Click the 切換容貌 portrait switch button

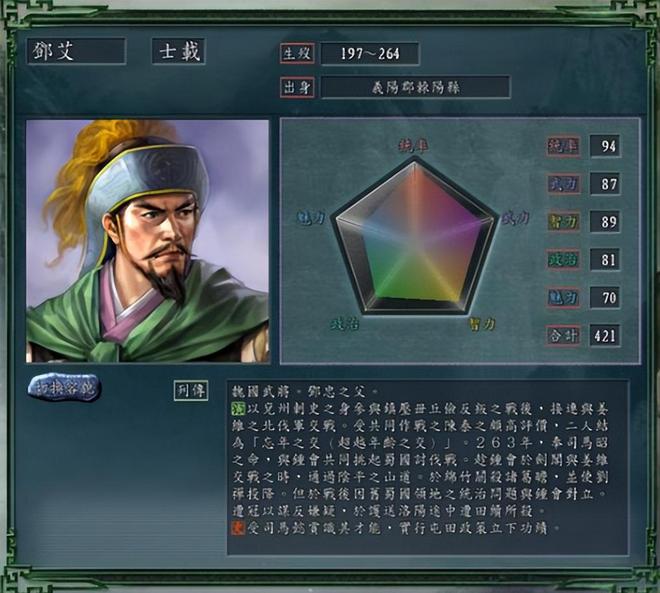tap(64, 387)
